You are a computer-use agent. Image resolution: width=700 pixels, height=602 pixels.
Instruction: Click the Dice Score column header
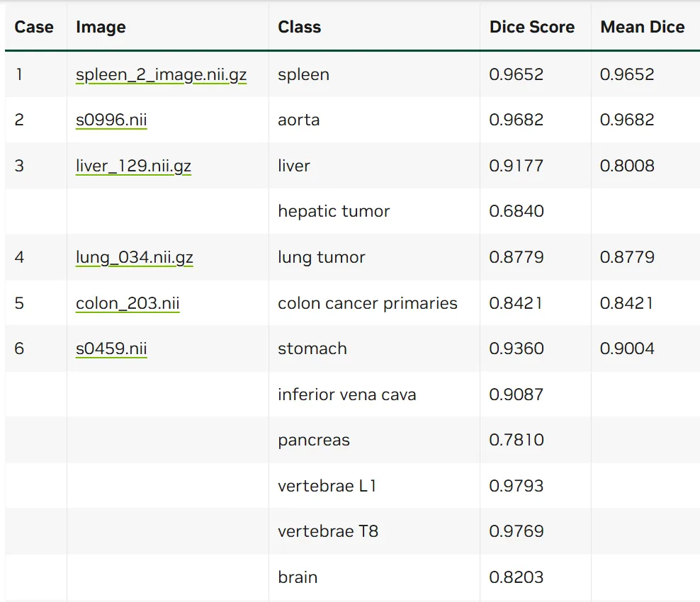pyautogui.click(x=531, y=27)
